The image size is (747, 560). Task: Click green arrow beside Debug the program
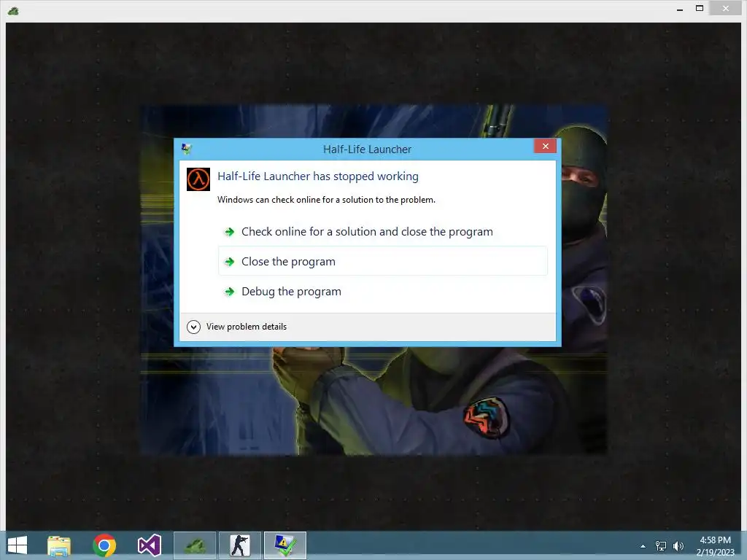230,292
